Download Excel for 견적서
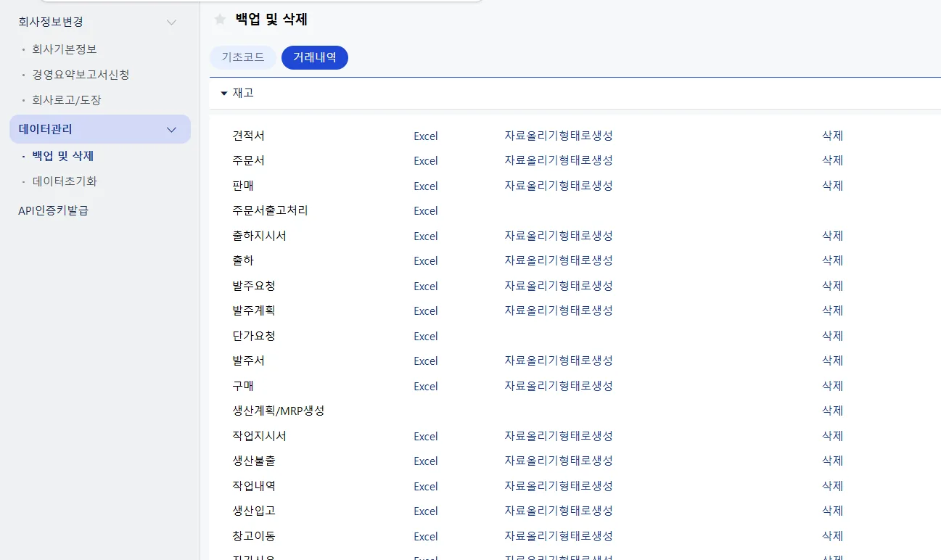This screenshot has width=941, height=560. point(426,136)
